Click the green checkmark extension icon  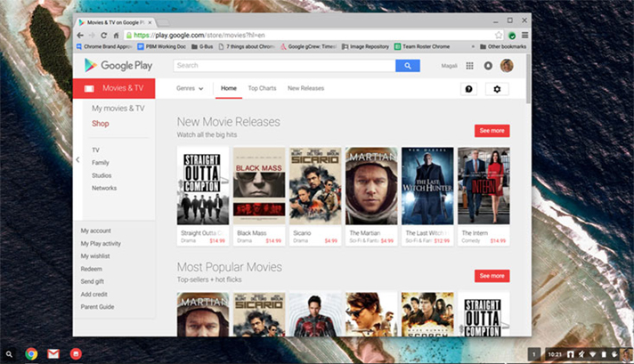512,36
